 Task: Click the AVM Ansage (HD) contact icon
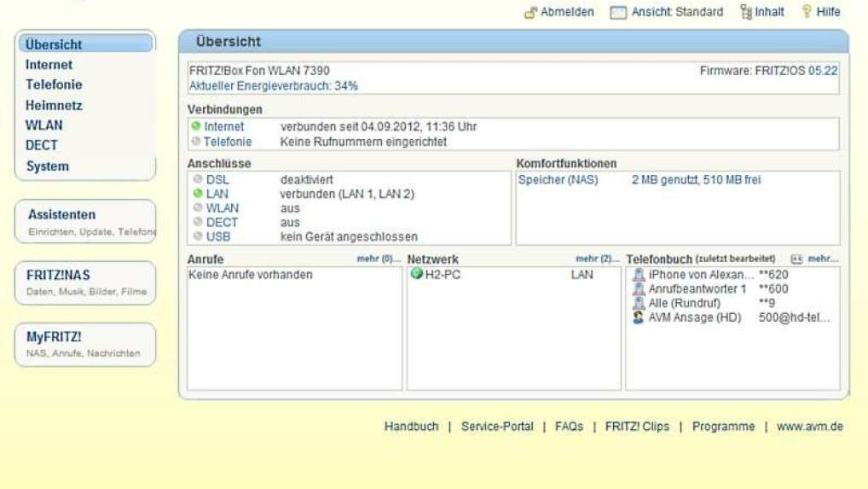pyautogui.click(x=639, y=317)
